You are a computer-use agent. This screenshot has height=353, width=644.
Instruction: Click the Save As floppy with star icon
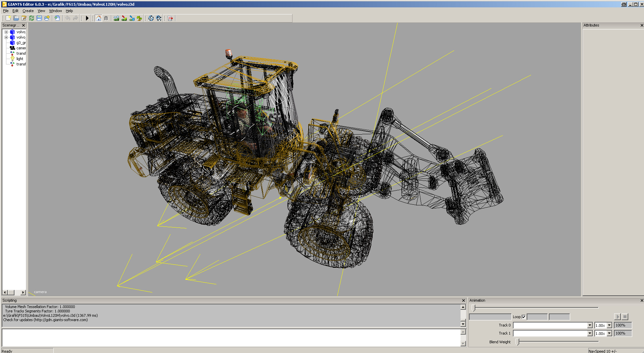coord(47,18)
